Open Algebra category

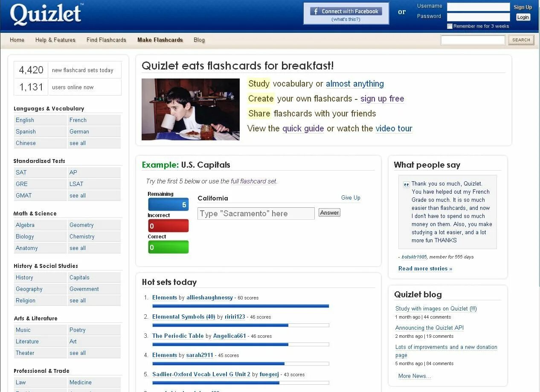pyautogui.click(x=25, y=225)
